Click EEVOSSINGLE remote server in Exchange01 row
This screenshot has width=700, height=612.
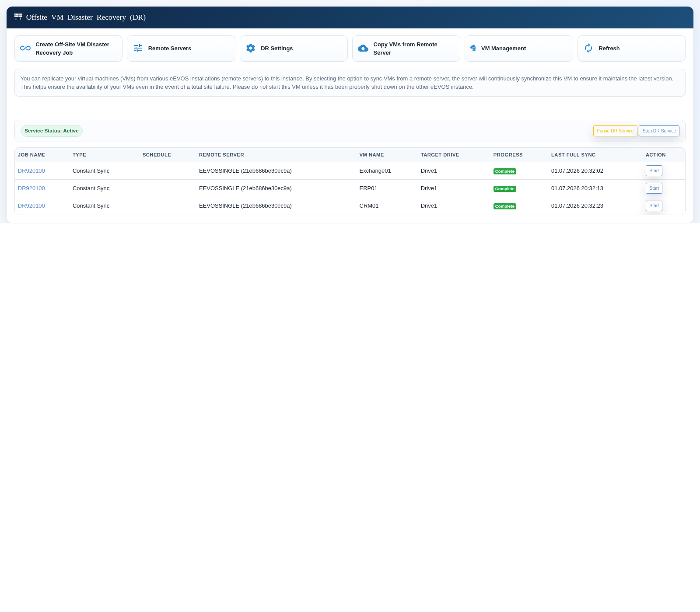(x=245, y=171)
